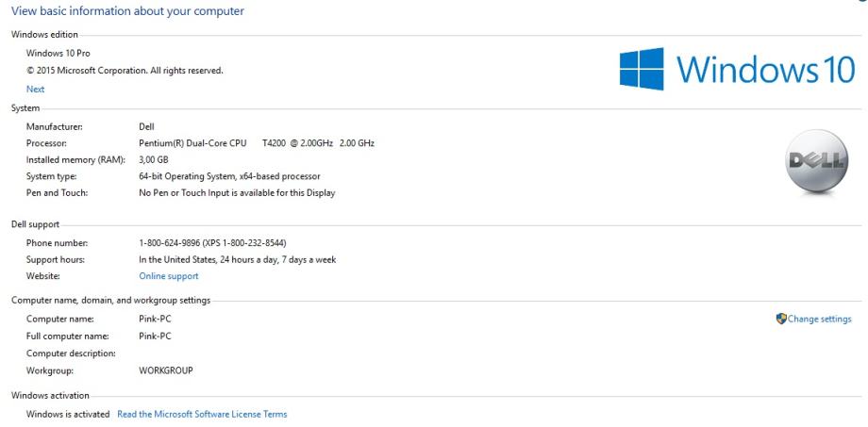
Task: Click the 'View basic information' page heading
Action: coord(127,11)
